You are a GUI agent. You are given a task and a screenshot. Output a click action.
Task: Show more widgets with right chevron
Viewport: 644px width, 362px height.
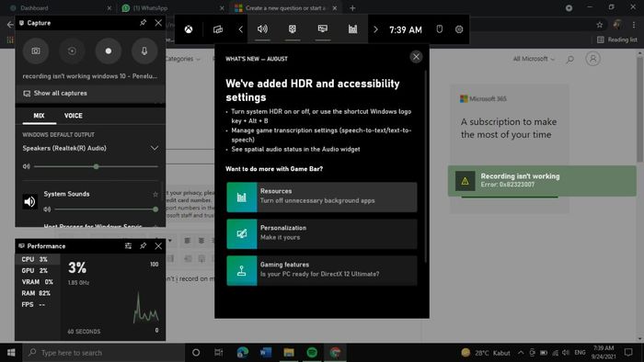coord(375,29)
